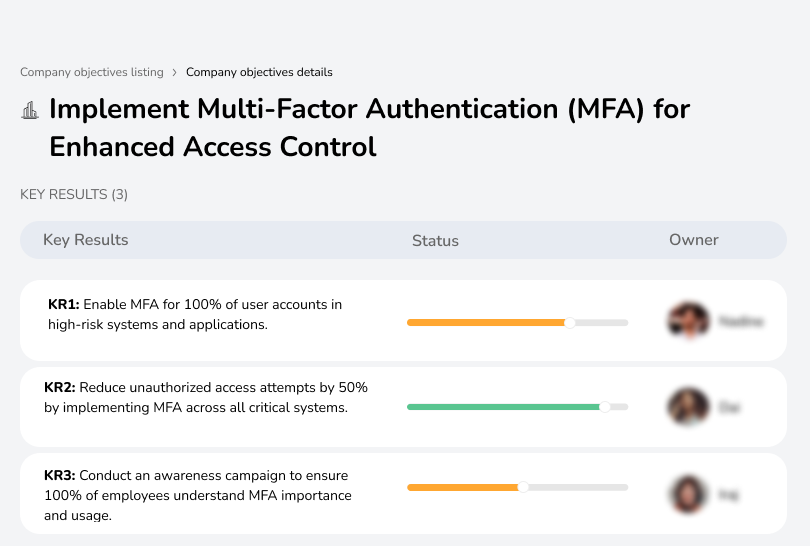Open the Company objectives listing breadcrumb
Screen dimensions: 810x546
pyautogui.click(x=92, y=72)
